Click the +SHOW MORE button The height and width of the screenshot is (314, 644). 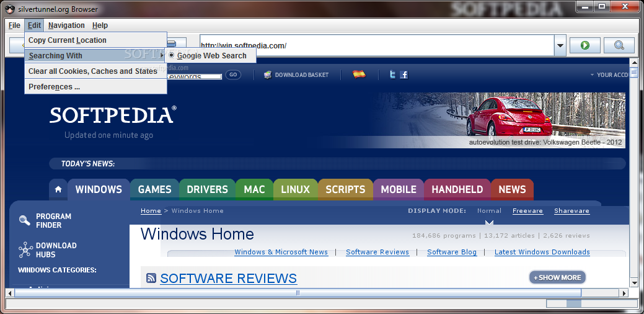tap(557, 277)
